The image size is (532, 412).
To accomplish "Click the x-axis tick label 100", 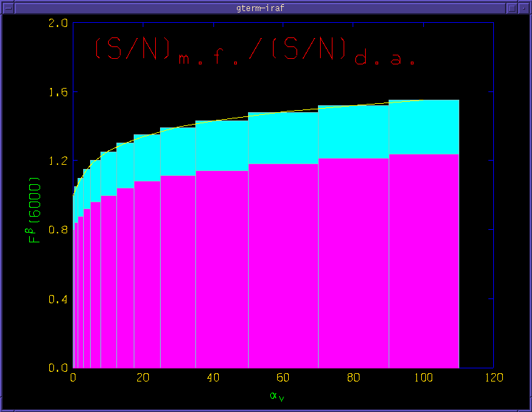I will (x=423, y=378).
